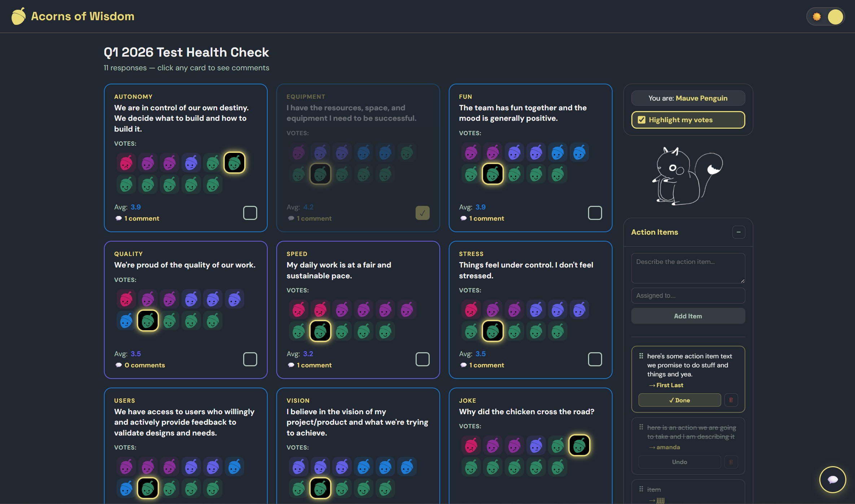The height and width of the screenshot is (504, 855).
Task: Click the Q1 2026 Test Health Check heading
Action: pyautogui.click(x=186, y=52)
